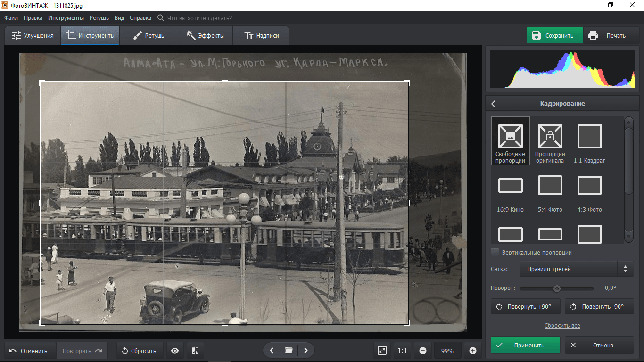
Task: Zoom out with the minus icon
Action: click(x=423, y=351)
